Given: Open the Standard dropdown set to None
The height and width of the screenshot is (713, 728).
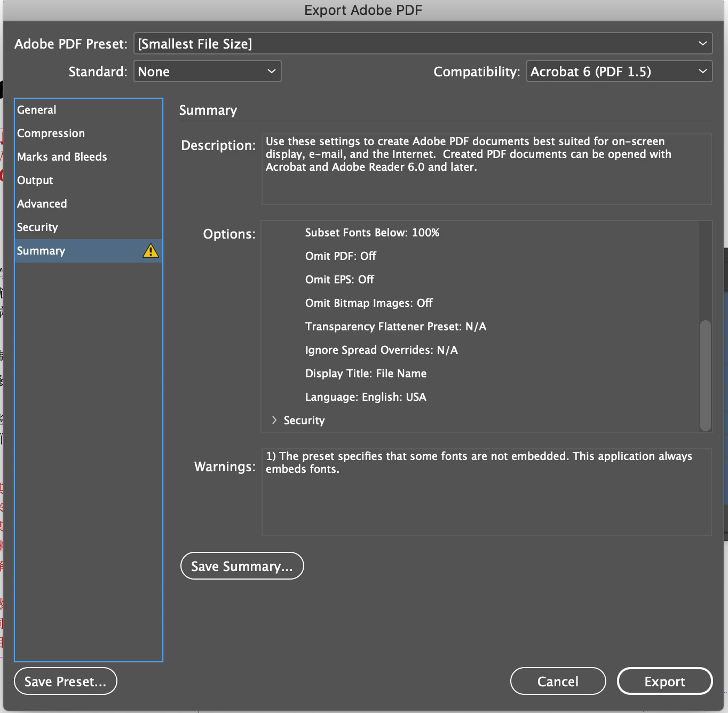Looking at the screenshot, I should pos(207,71).
